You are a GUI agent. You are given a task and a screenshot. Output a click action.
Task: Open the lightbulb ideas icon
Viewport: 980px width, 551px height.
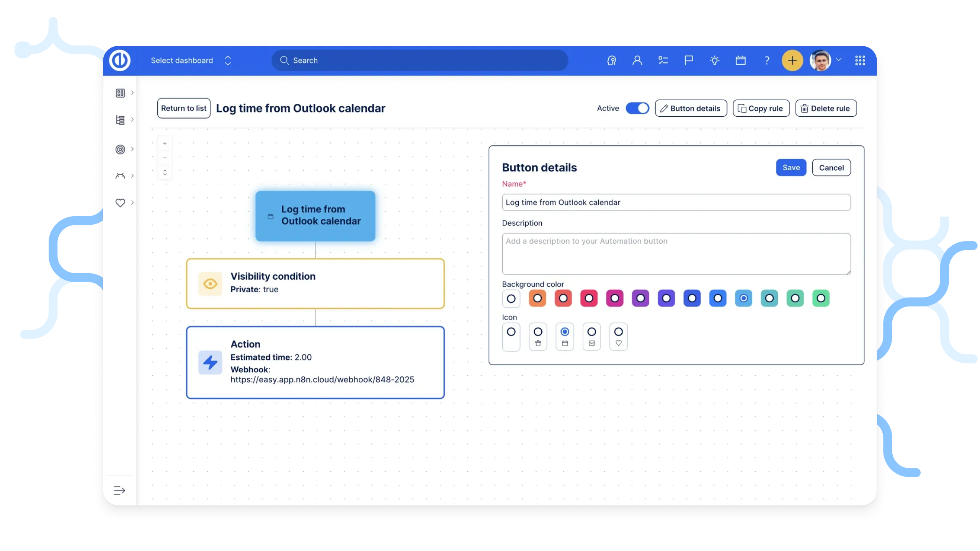point(714,60)
